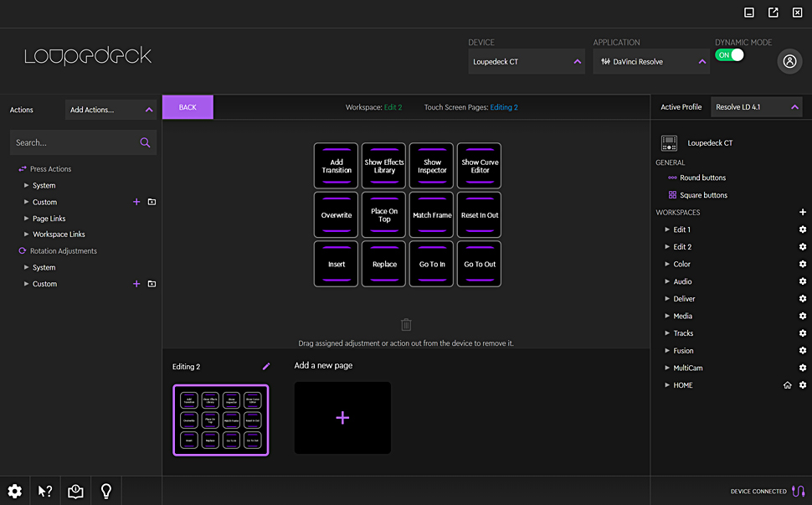The image size is (812, 505).
Task: Click the Overwrite touch button
Action: point(336,215)
